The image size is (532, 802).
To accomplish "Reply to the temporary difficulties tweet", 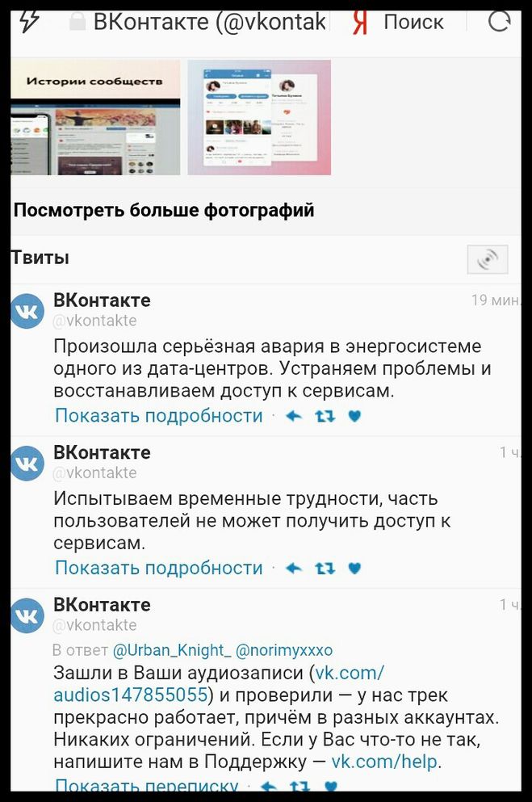I will pyautogui.click(x=293, y=568).
